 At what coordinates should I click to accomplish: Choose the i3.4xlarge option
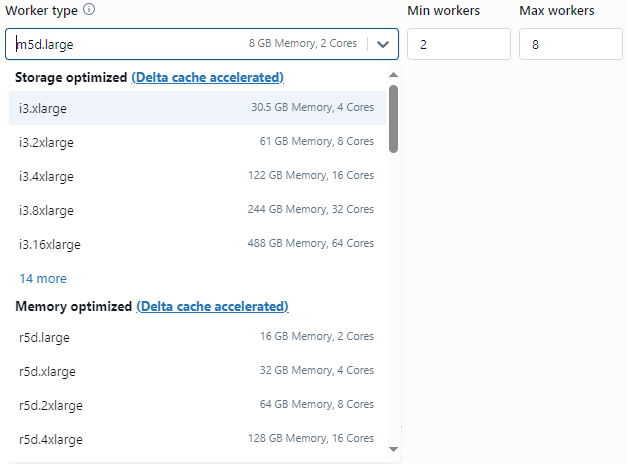196,176
